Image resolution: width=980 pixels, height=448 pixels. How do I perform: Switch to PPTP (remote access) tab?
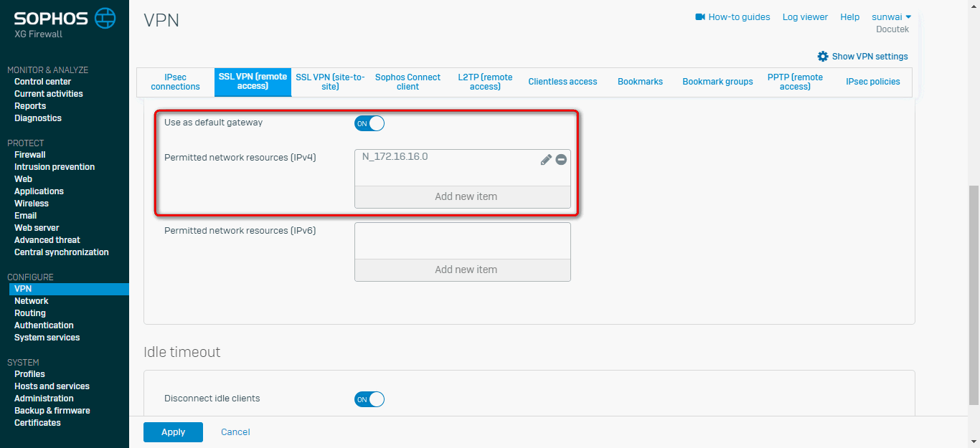coord(795,82)
